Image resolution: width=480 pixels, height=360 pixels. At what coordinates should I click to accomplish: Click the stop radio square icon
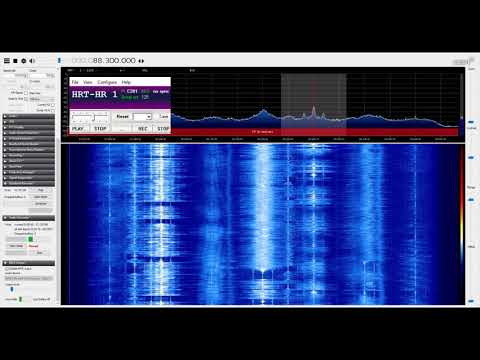[15, 61]
